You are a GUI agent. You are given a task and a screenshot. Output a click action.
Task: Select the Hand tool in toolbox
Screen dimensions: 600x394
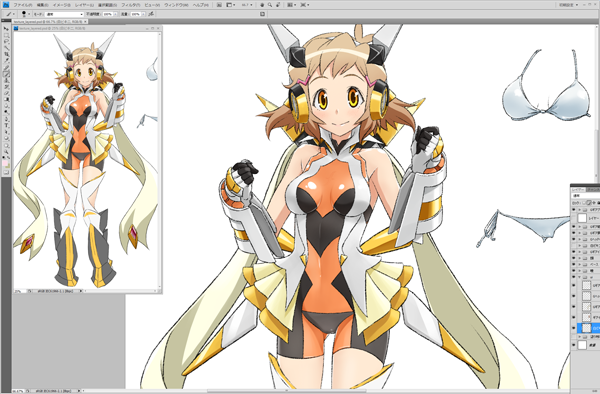point(7,145)
